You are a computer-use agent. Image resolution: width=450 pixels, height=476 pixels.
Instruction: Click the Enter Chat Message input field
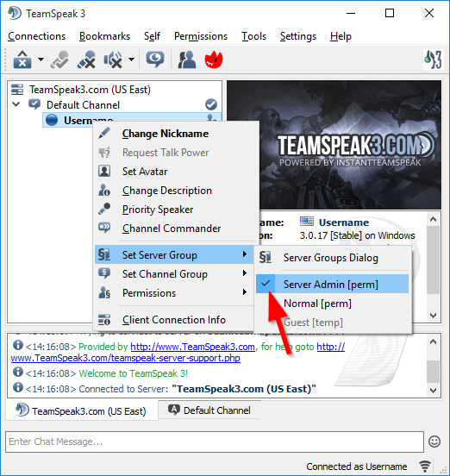[215, 442]
